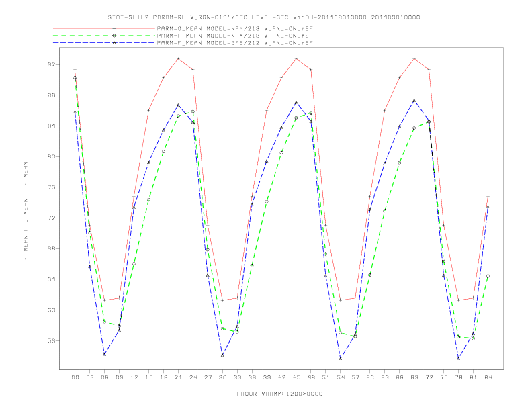
Task: Click the red plus data point at hour 84
Action: pyautogui.click(x=488, y=196)
